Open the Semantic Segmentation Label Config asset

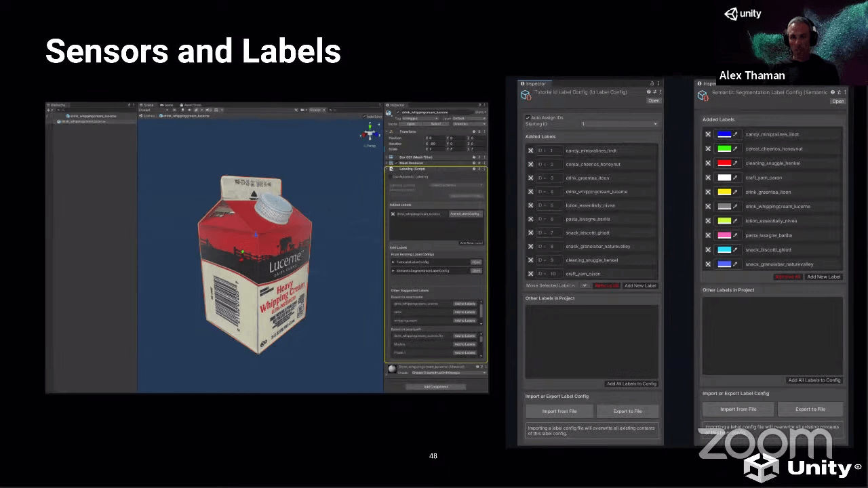[838, 101]
